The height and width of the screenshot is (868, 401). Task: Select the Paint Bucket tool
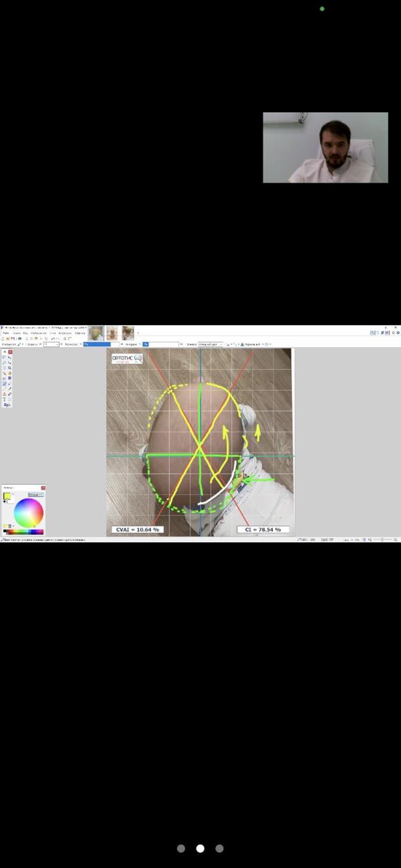point(4,378)
